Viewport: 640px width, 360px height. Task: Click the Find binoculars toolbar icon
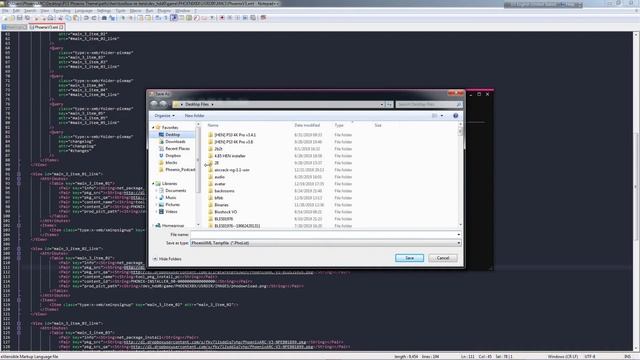[x=104, y=18]
